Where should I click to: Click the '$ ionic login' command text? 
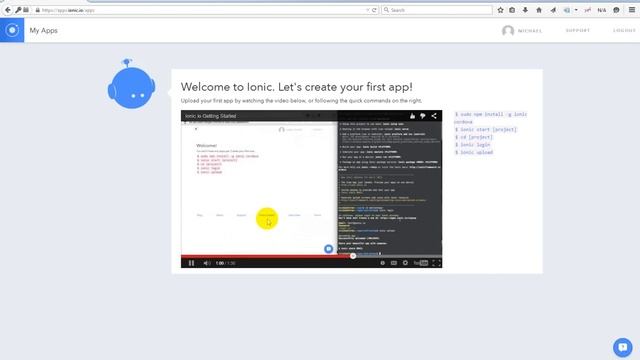tap(473, 144)
